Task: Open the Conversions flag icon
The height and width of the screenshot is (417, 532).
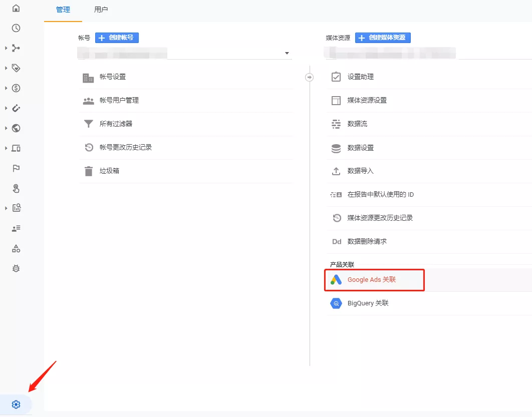Action: (x=16, y=168)
